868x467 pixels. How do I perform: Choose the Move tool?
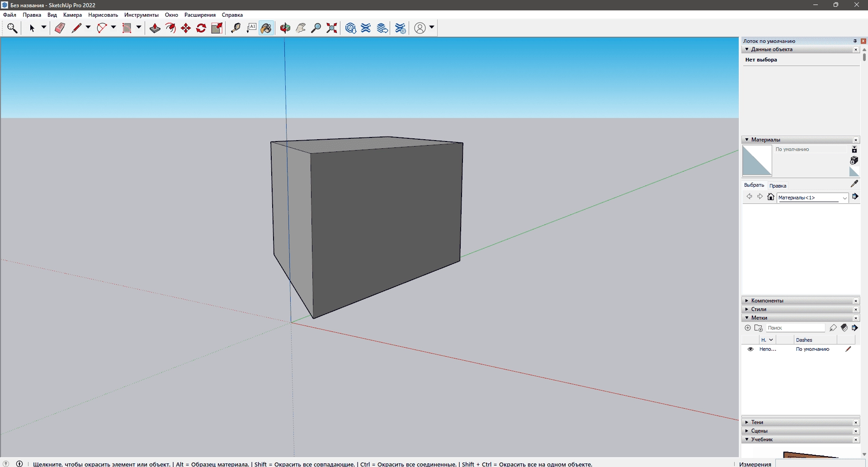(x=186, y=28)
